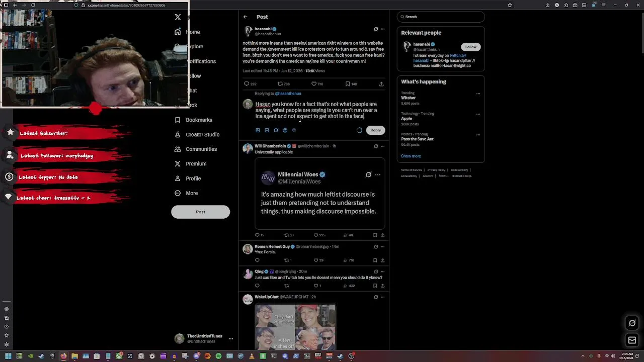The height and width of the screenshot is (362, 644).
Task: Bookmark Qing's reply
Action: (375, 286)
